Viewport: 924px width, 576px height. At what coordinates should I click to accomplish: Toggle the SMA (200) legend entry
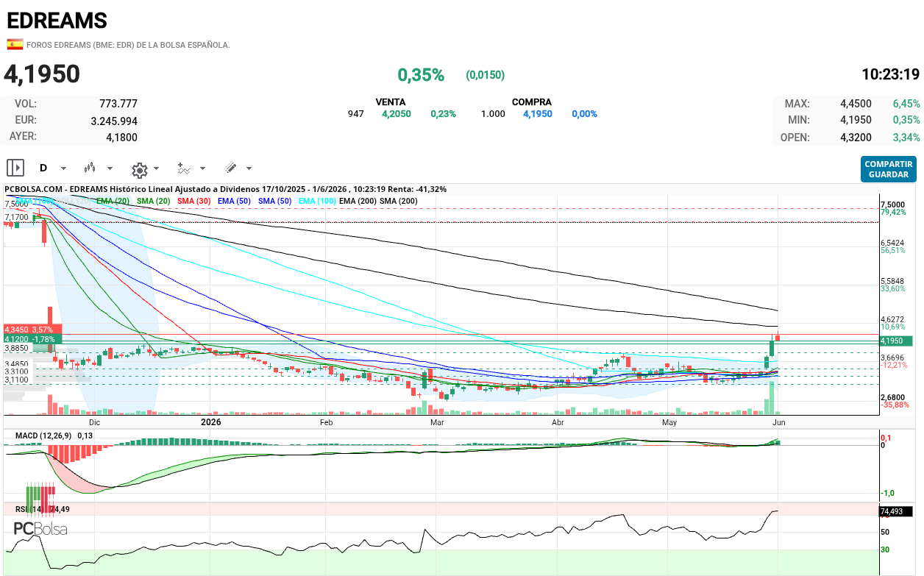[399, 201]
